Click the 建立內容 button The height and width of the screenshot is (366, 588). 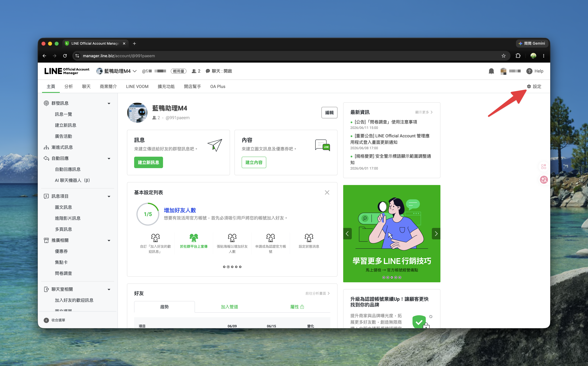pos(254,162)
